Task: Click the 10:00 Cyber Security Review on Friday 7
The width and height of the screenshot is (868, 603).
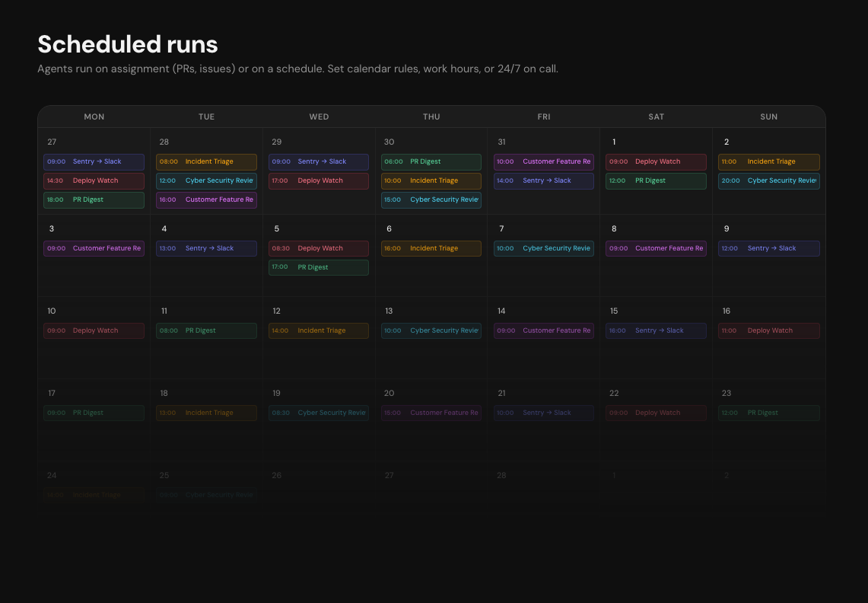Action: point(544,248)
